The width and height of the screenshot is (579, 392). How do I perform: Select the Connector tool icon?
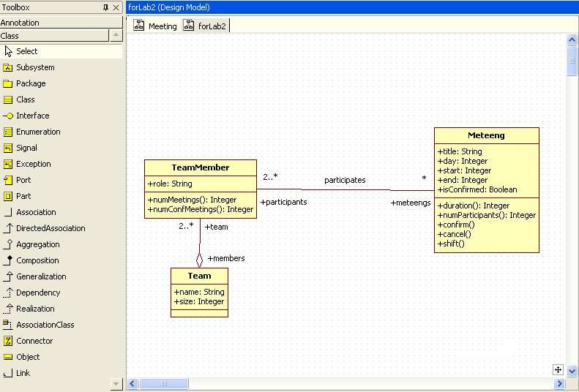point(8,341)
